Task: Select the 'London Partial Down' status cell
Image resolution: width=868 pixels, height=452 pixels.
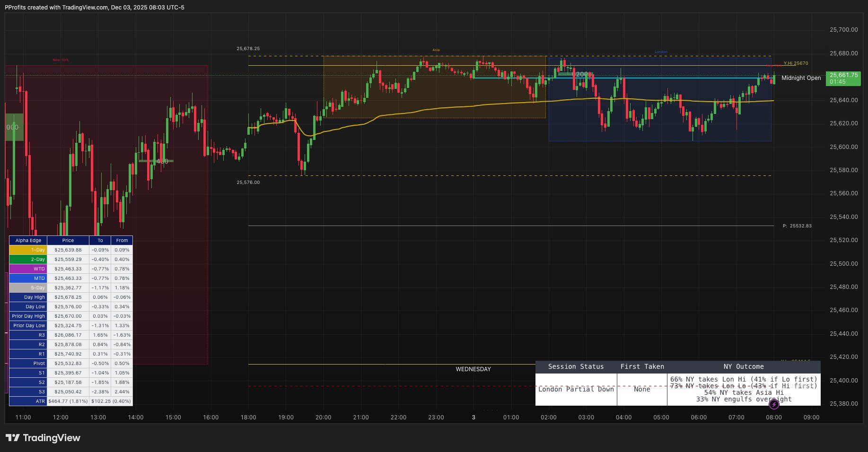Action: pyautogui.click(x=576, y=389)
